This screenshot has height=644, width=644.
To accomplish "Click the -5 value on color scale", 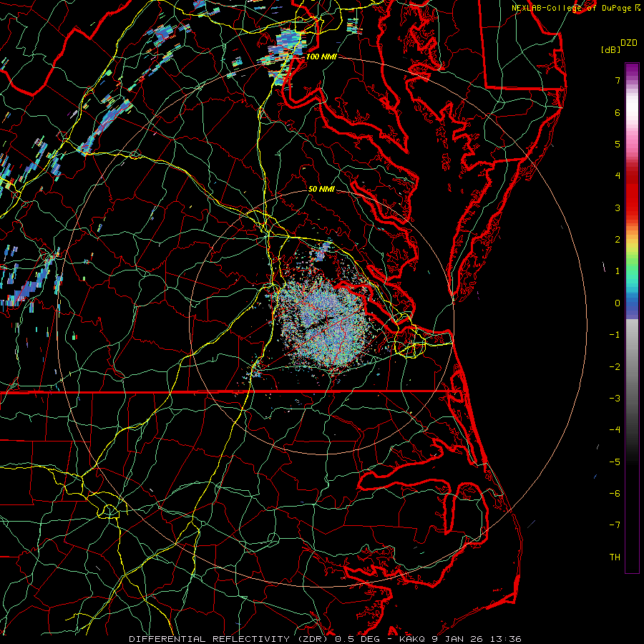I will pyautogui.click(x=615, y=462).
